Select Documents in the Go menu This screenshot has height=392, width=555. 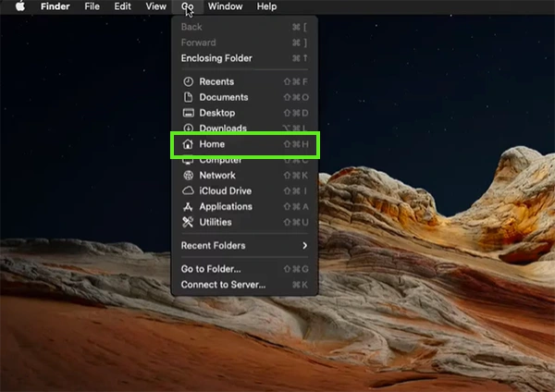tap(244, 97)
